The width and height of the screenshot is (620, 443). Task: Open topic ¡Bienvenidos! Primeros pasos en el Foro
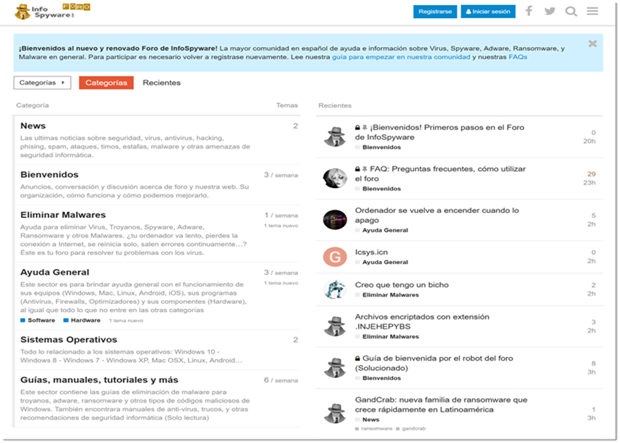coord(439,132)
